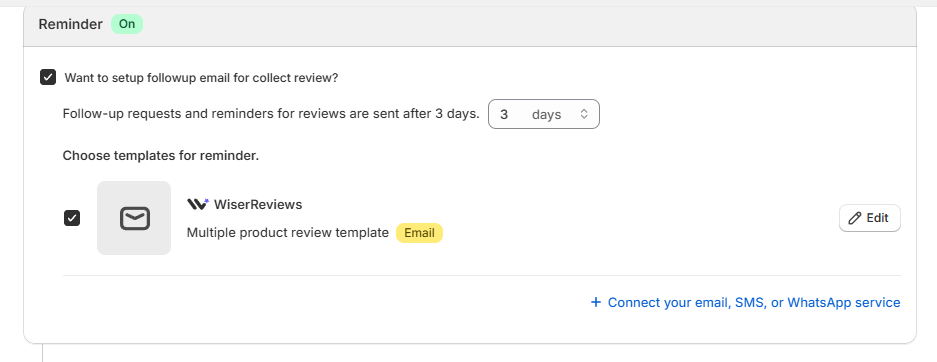The height and width of the screenshot is (362, 937).
Task: Click the plus icon before Connect your email
Action: tap(595, 302)
